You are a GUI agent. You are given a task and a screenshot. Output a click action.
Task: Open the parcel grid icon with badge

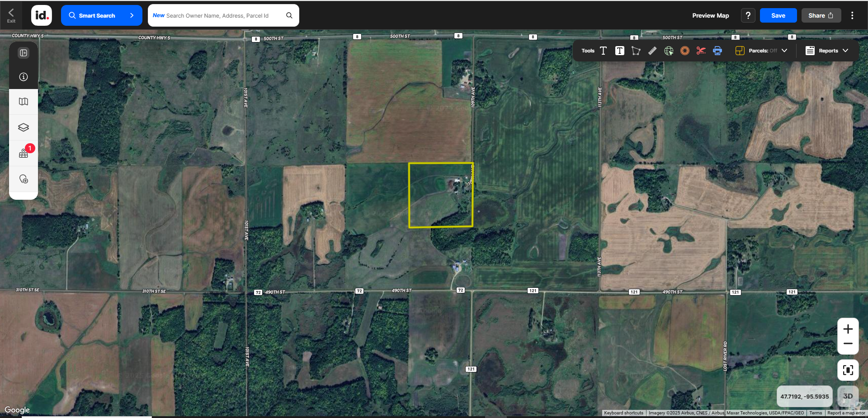click(x=24, y=154)
